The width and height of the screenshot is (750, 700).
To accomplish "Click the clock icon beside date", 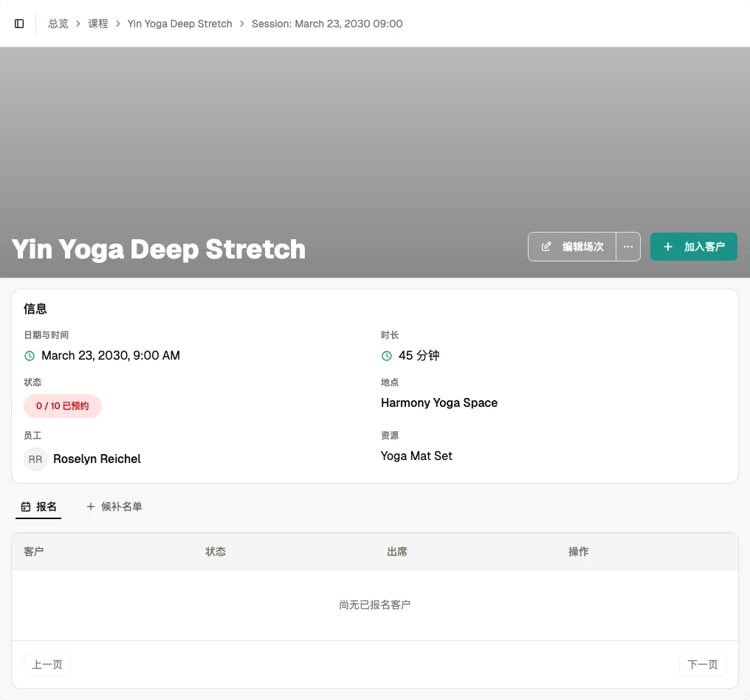I will point(30,355).
